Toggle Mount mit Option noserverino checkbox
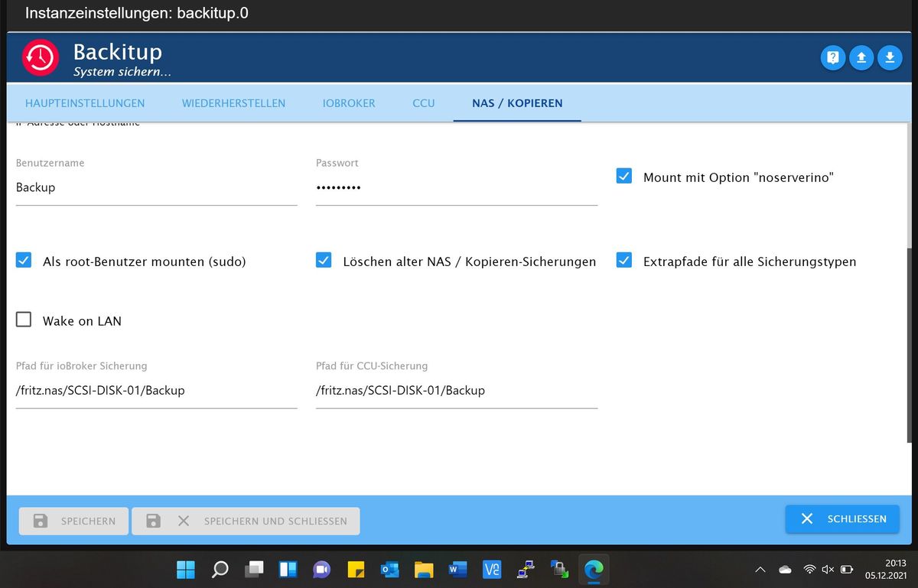 (x=624, y=176)
